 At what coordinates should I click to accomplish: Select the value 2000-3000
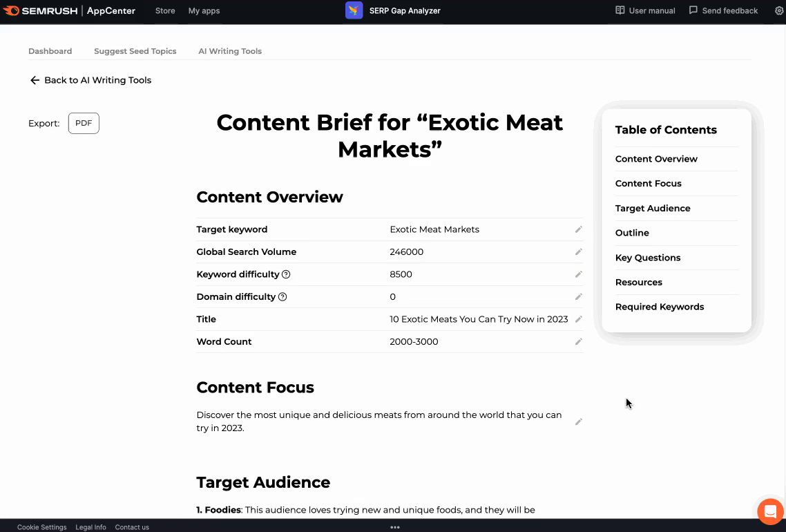tap(414, 341)
